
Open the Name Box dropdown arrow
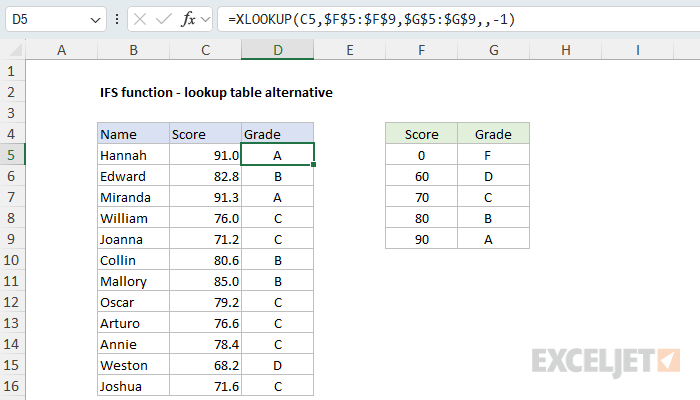pyautogui.click(x=95, y=20)
